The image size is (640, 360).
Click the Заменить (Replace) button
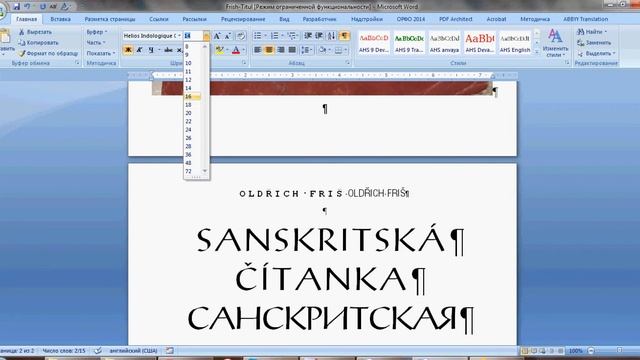click(594, 42)
